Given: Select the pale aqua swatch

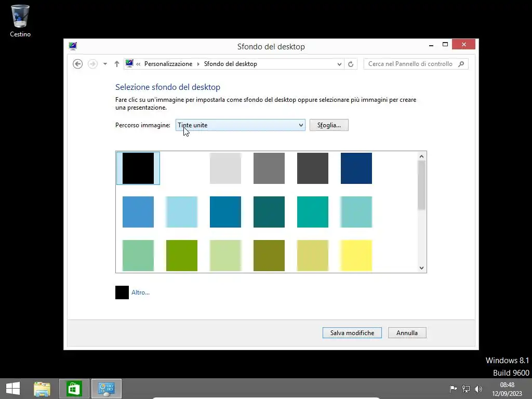Looking at the screenshot, I should click(356, 212).
